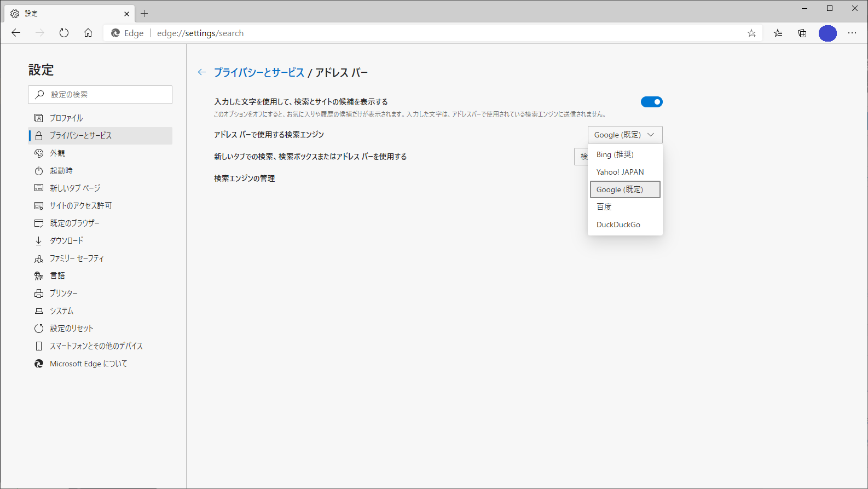This screenshot has width=868, height=489.
Task: Open the Google (既定) search engine dropdown
Action: [x=625, y=135]
